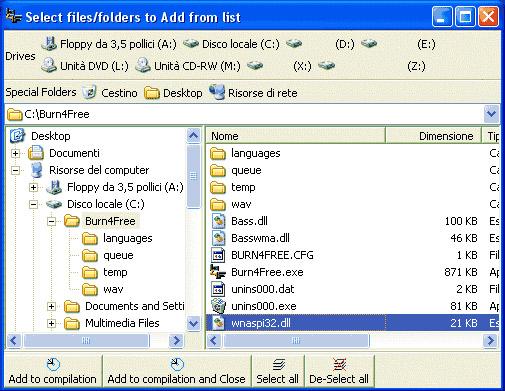505x391 pixels.
Task: Open Risorse di rete special folder
Action: click(253, 92)
